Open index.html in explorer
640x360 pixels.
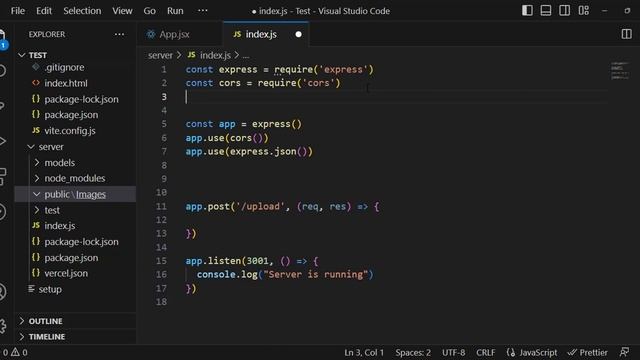pos(75,83)
